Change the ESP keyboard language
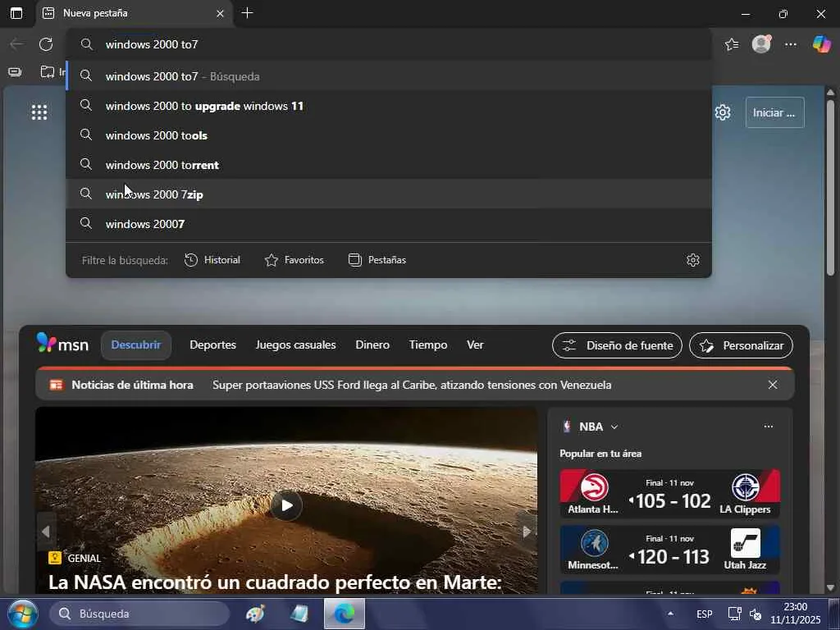The image size is (840, 630). (704, 614)
